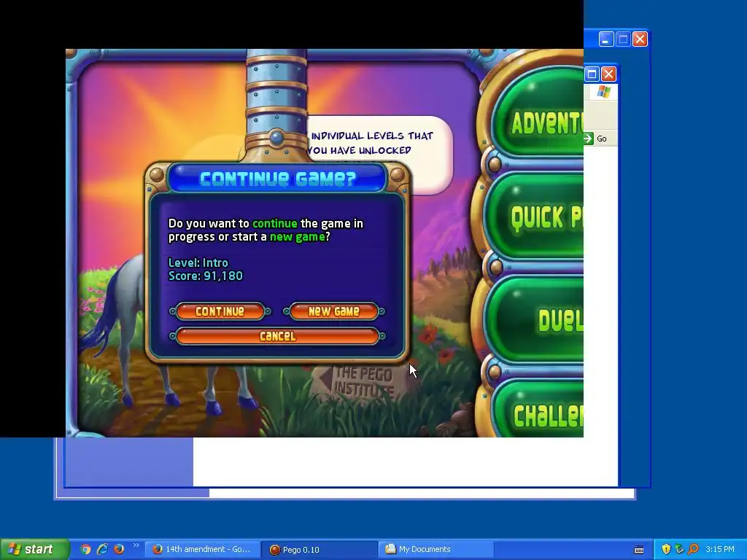Image resolution: width=747 pixels, height=560 pixels.
Task: Switch to 14th amendment browser taskbar item
Action: pos(202,549)
